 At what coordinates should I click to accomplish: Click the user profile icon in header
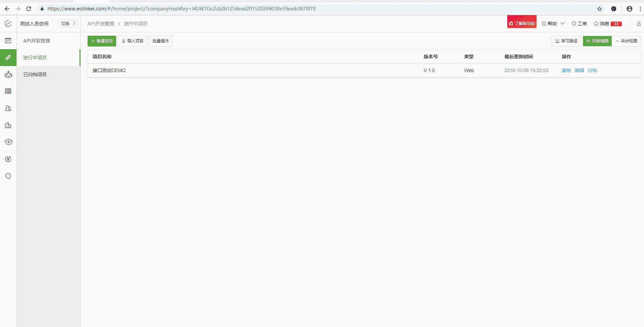(639, 24)
